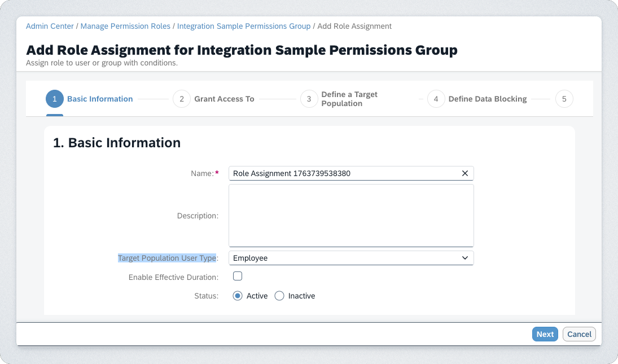Image resolution: width=618 pixels, height=364 pixels.
Task: Open Manage Permission Roles breadcrumb link
Action: (x=125, y=26)
